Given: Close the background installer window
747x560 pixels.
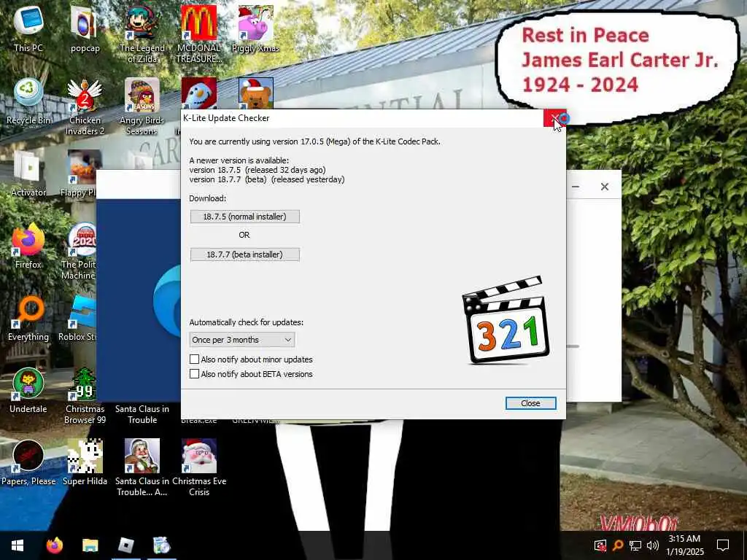Looking at the screenshot, I should [605, 187].
